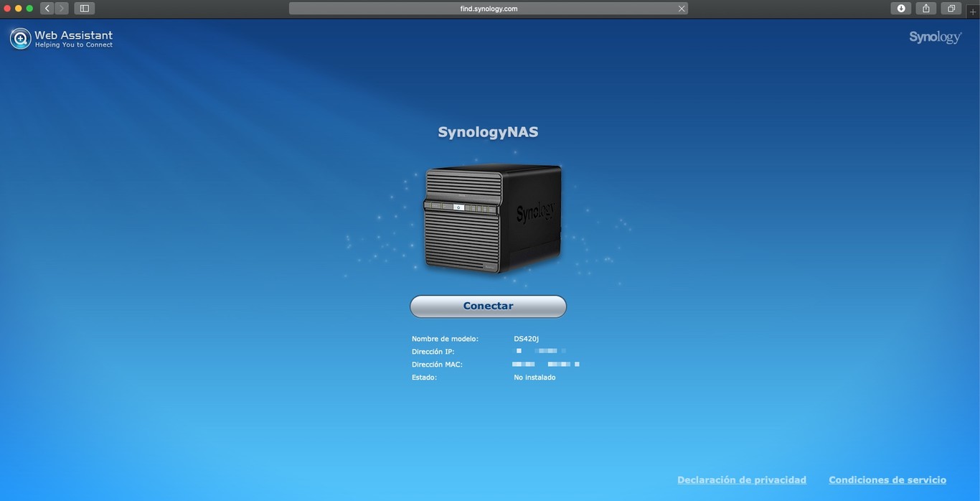Image resolution: width=980 pixels, height=501 pixels.
Task: Open the Condiciones de servicio link
Action: pos(887,479)
